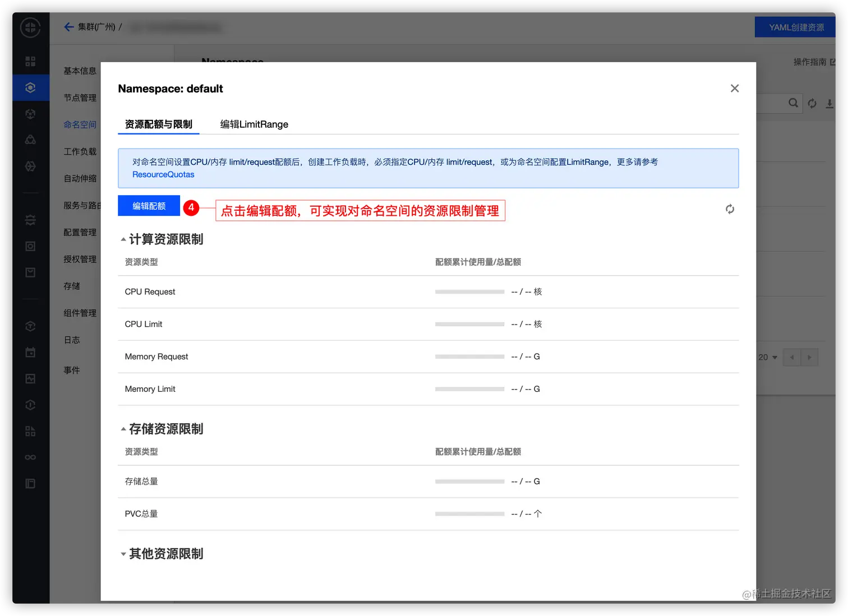Click the Memory Request row label

(156, 356)
